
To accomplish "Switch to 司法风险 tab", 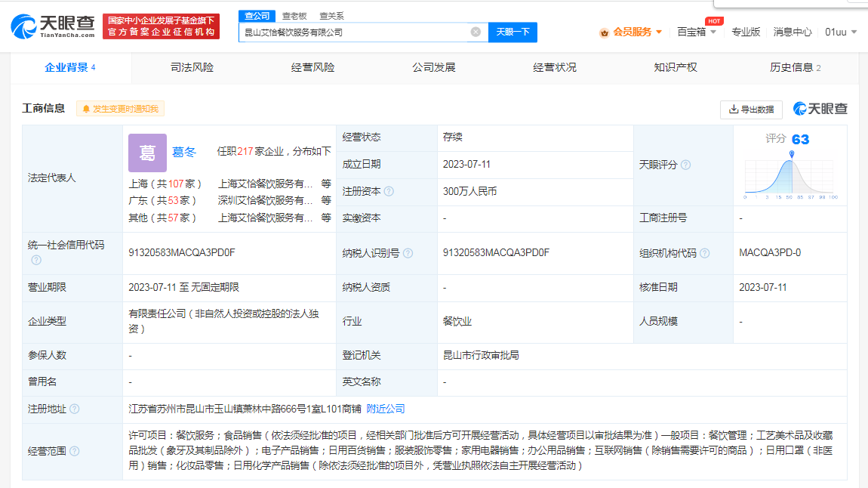I will (x=192, y=67).
